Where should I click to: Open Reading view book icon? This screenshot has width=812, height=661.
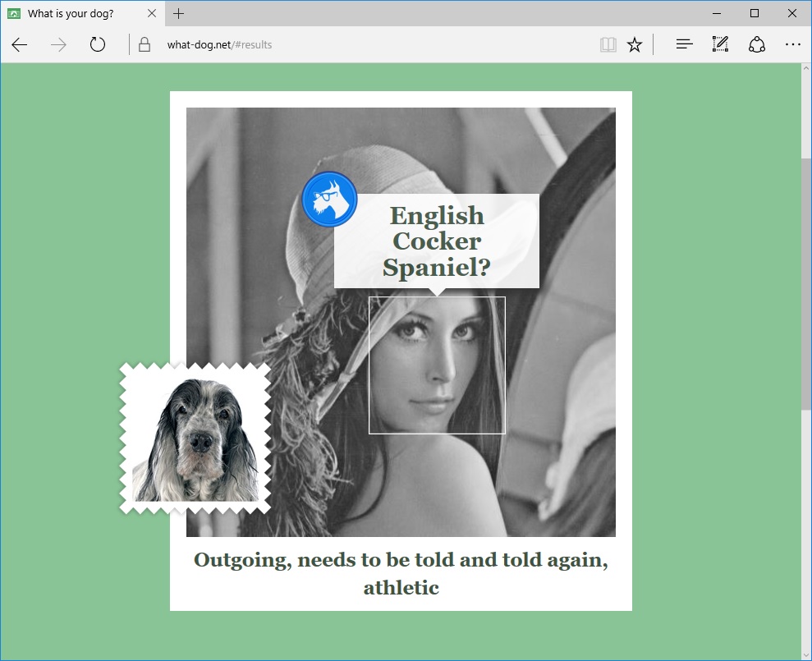click(x=608, y=45)
